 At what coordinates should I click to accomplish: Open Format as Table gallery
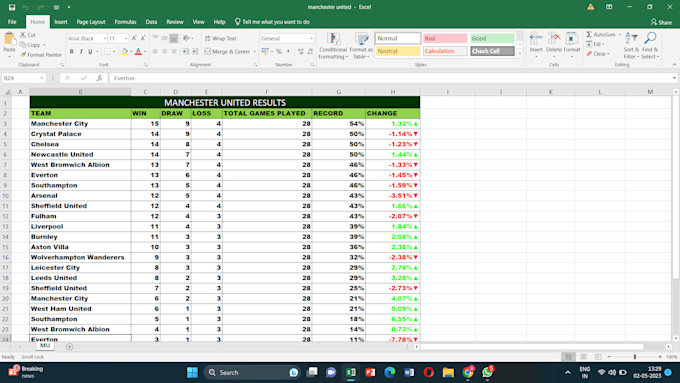[x=361, y=46]
